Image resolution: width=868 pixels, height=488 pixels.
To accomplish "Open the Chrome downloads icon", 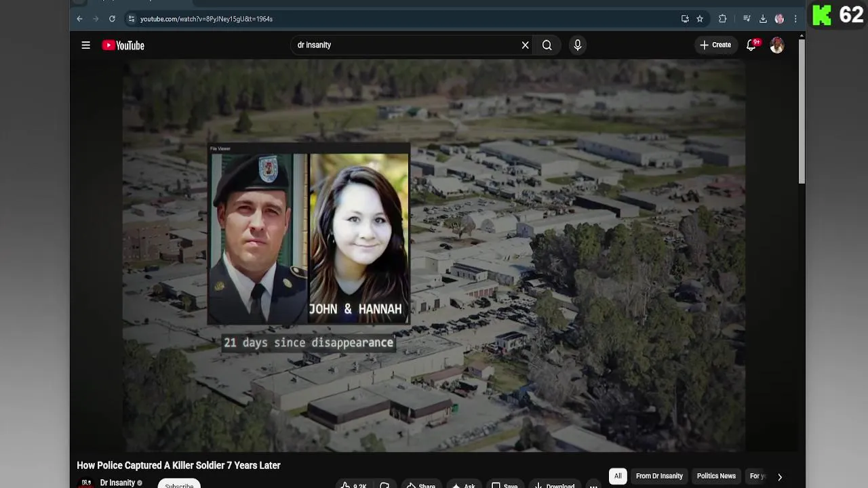I will tap(763, 19).
